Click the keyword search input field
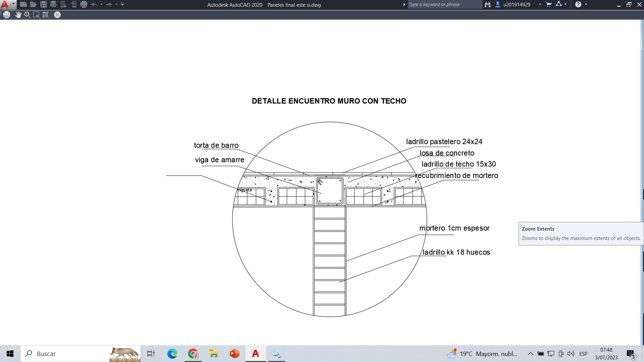The height and width of the screenshot is (362, 644). pos(444,5)
